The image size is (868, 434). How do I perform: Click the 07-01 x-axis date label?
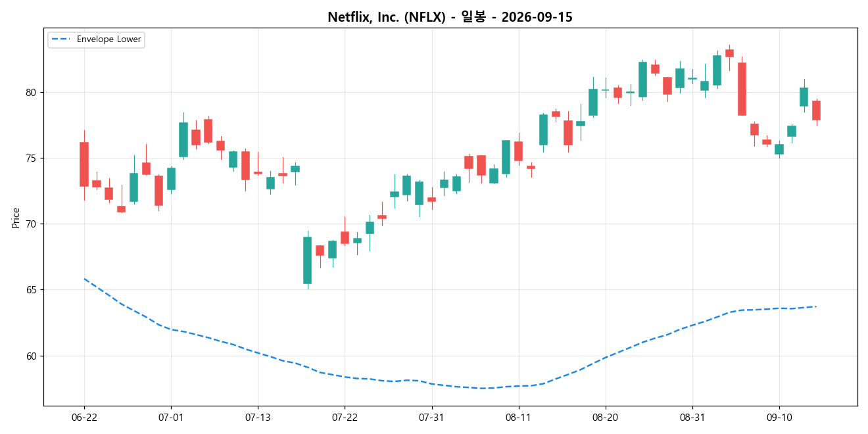click(x=171, y=418)
